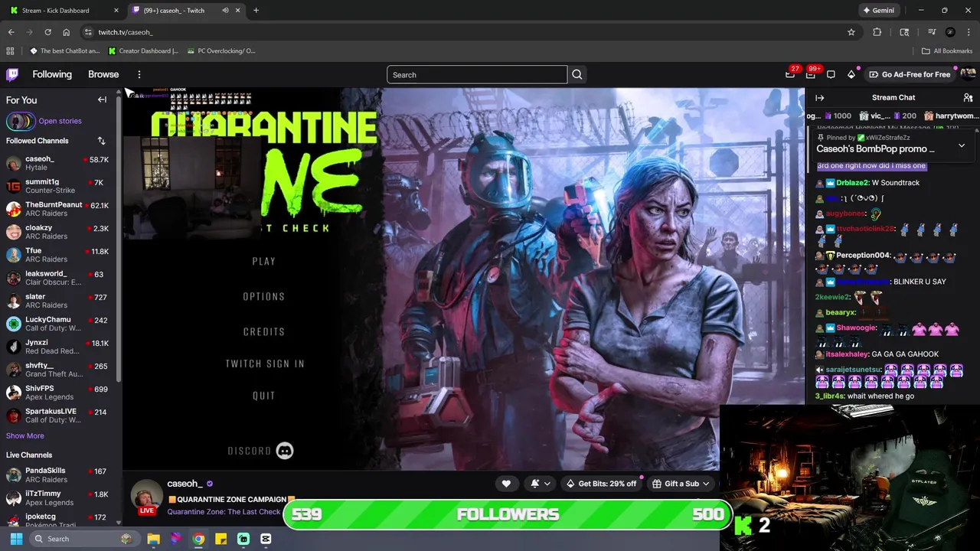Click the Windows Start button
Screen dimensions: 980x551
pyautogui.click(x=16, y=539)
